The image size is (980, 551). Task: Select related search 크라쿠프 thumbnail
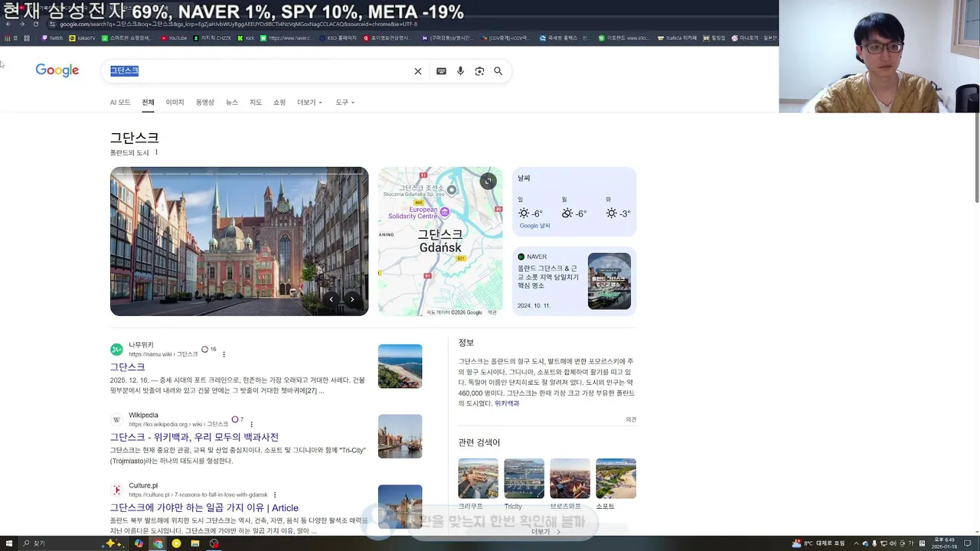click(479, 478)
